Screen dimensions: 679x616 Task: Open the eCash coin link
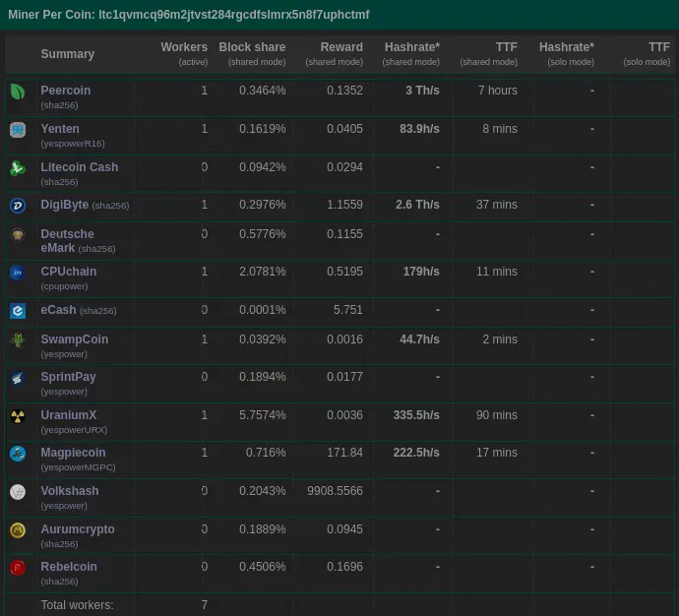(58, 310)
